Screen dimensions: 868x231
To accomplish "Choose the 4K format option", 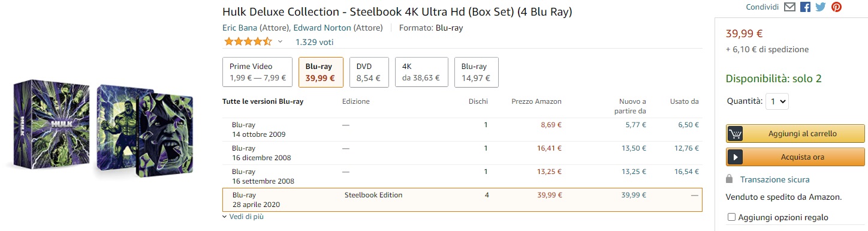I will pos(421,72).
